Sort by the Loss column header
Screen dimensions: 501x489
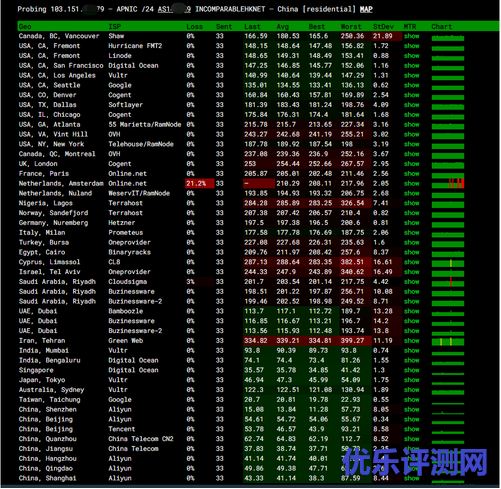click(194, 26)
